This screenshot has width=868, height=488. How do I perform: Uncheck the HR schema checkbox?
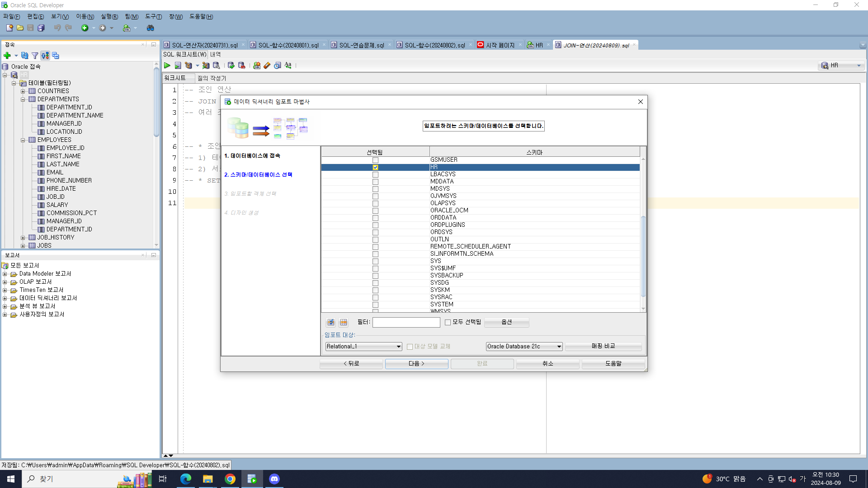click(375, 167)
